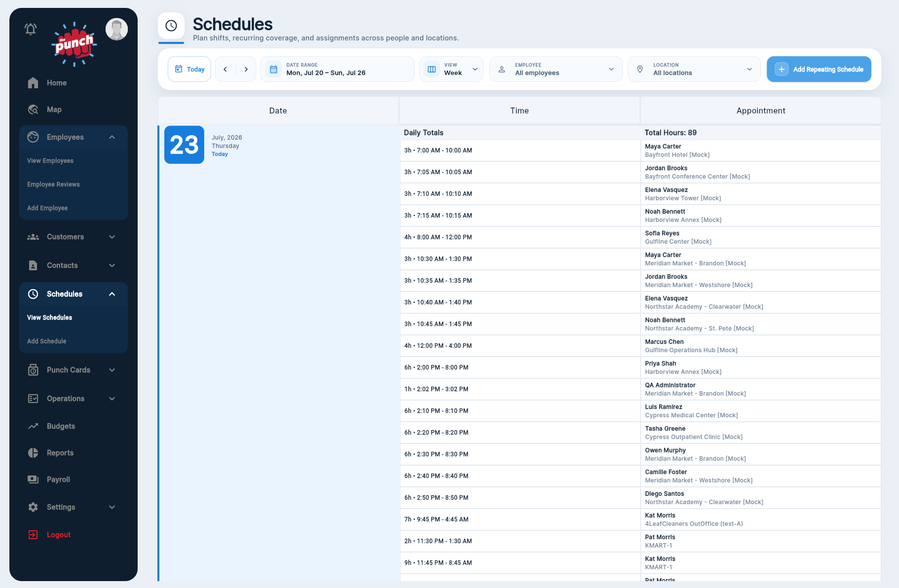Click the Logout link text

(x=59, y=535)
